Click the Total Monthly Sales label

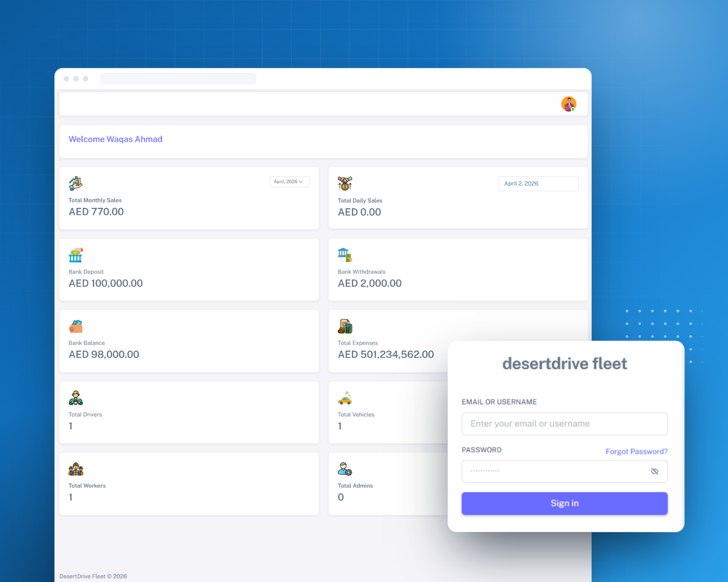click(95, 200)
